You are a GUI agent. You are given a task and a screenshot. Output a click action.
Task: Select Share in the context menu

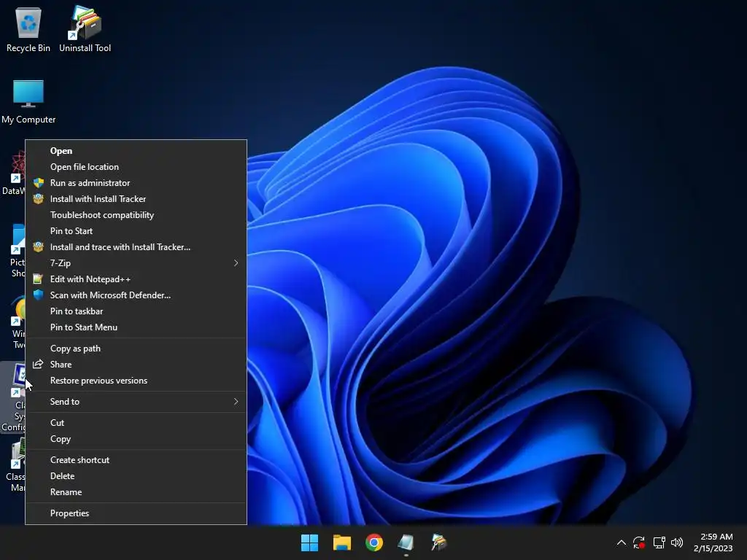coord(136,365)
